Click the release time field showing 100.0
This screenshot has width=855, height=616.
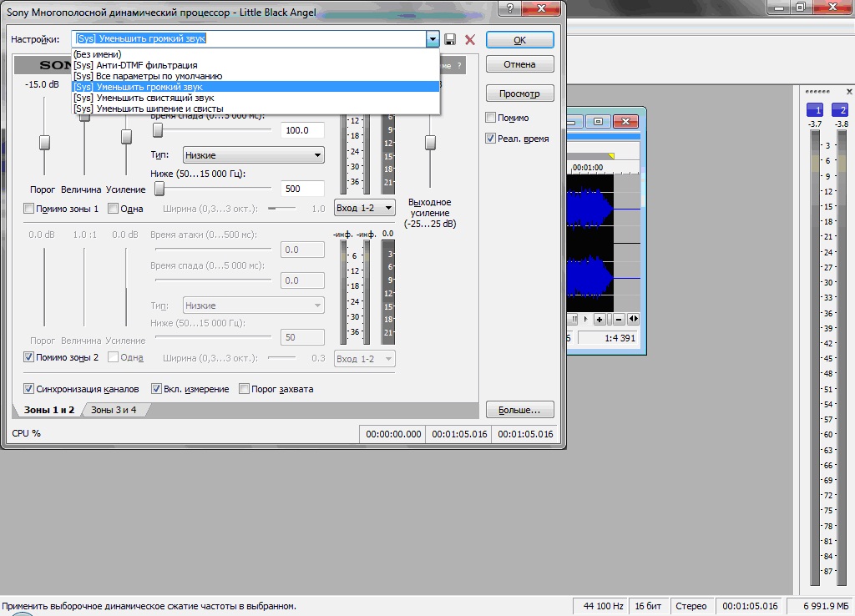(302, 130)
